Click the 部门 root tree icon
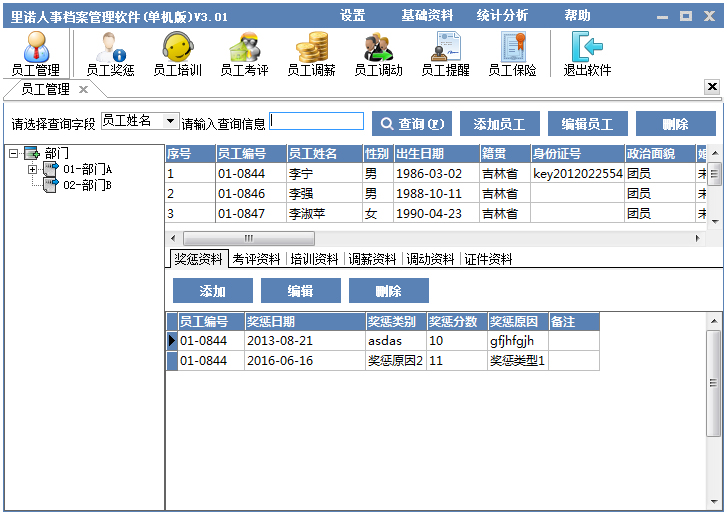This screenshot has height=514, width=727. (32, 152)
